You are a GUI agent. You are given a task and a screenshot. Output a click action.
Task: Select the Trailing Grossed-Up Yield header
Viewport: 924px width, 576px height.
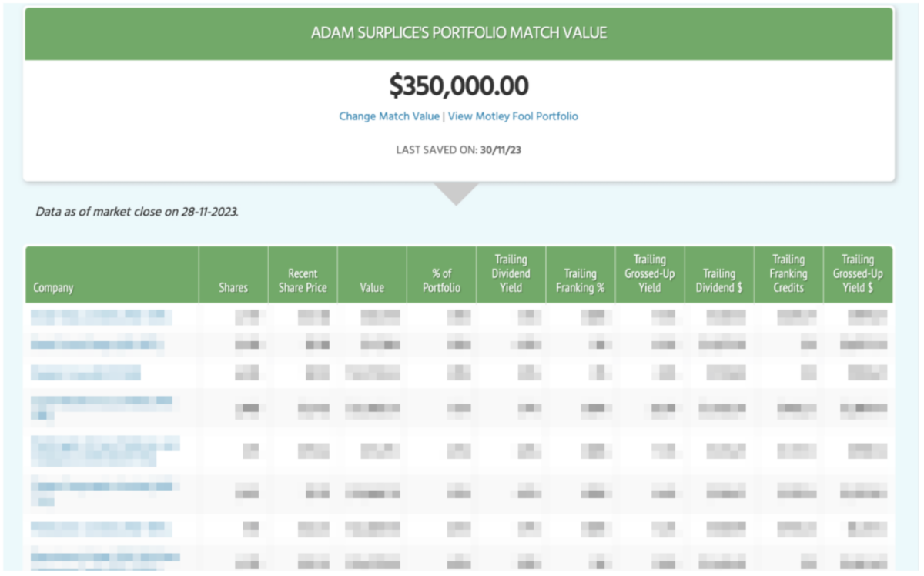coord(649,273)
